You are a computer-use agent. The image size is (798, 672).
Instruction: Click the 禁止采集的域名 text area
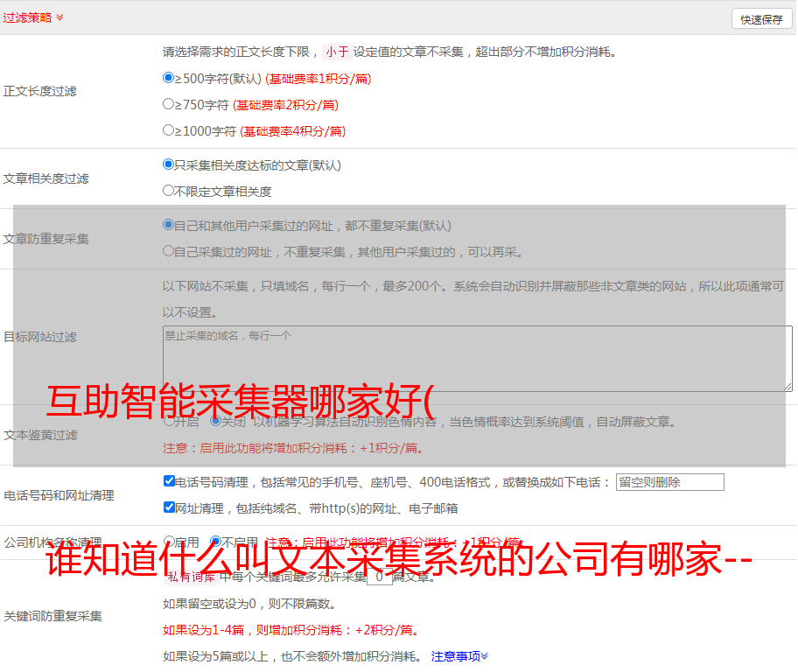477,358
